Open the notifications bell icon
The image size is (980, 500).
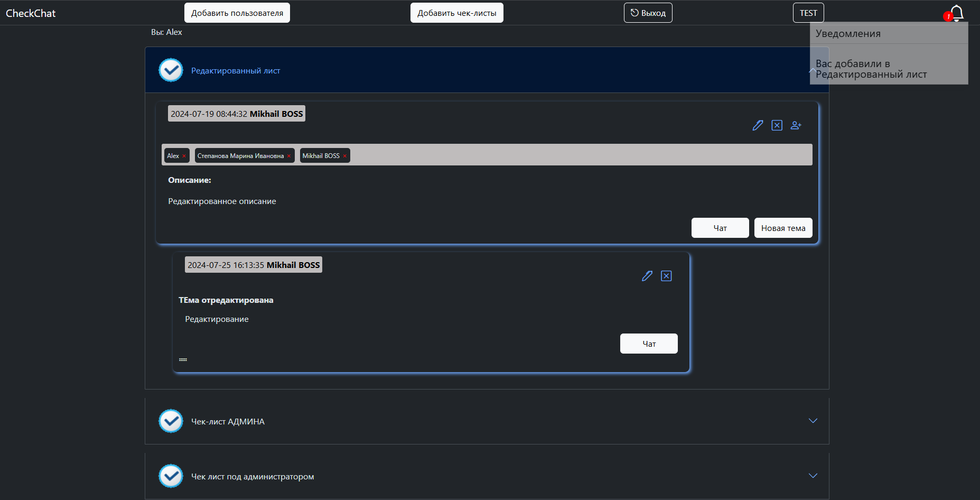(957, 12)
